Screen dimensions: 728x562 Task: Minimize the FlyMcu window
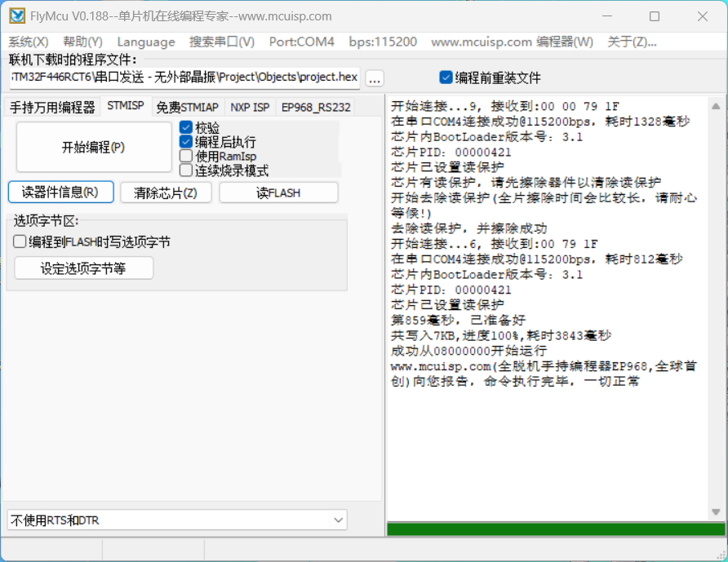pos(607,16)
